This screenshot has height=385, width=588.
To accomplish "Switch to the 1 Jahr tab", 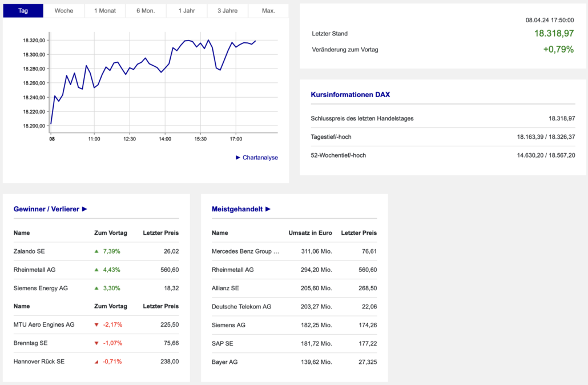I will pyautogui.click(x=187, y=10).
